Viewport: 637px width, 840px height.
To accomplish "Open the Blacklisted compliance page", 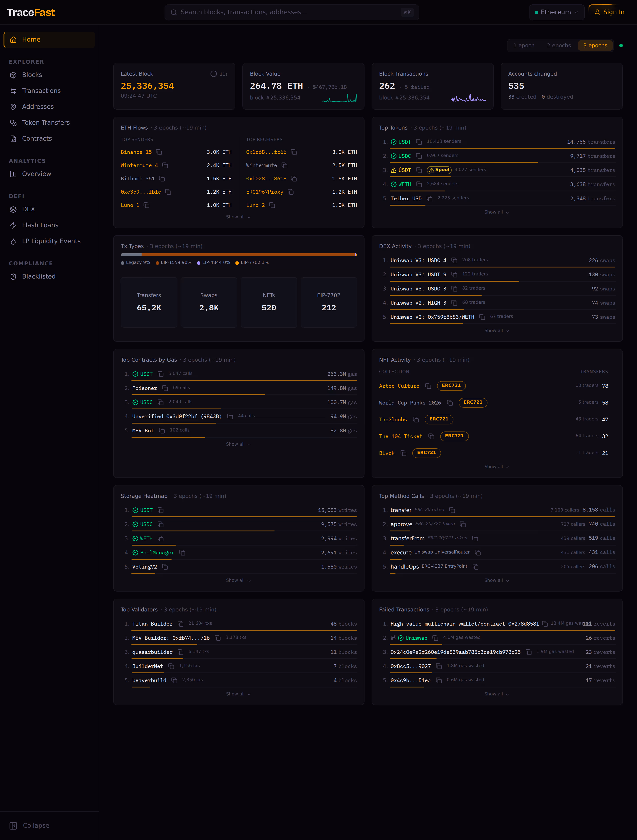I will click(x=49, y=277).
